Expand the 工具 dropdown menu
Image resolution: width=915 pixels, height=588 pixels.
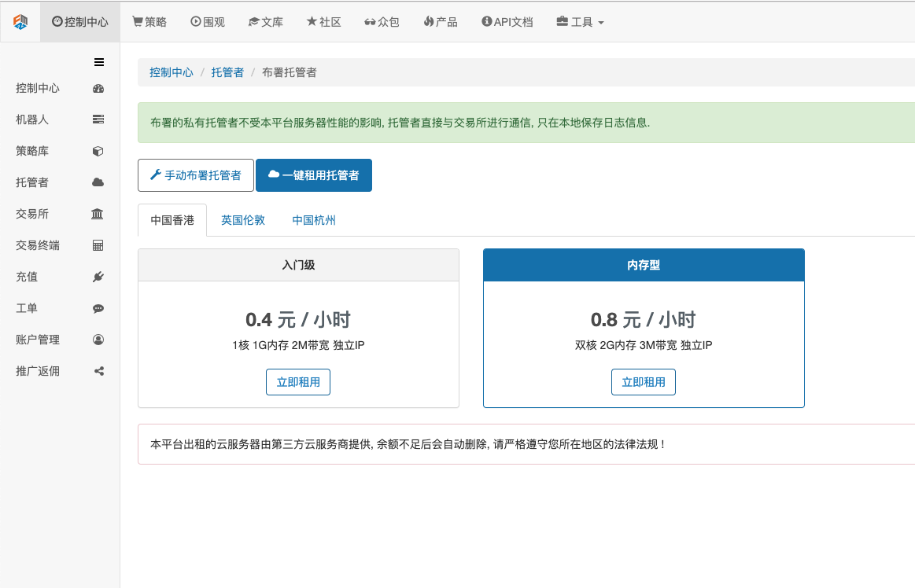pyautogui.click(x=580, y=22)
